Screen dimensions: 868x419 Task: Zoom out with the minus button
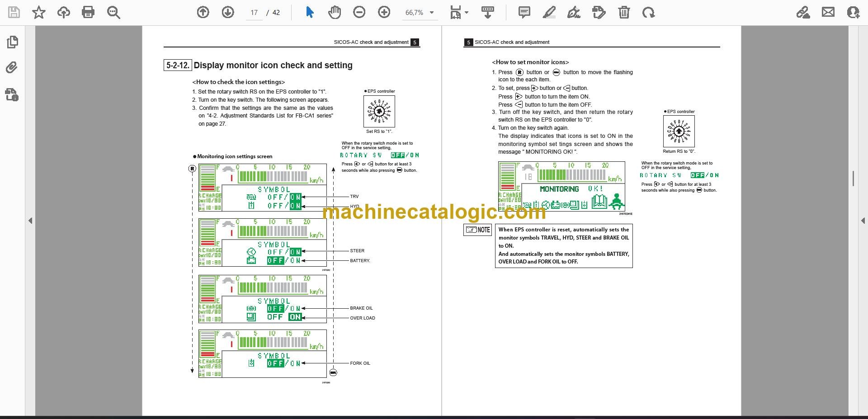click(x=359, y=12)
